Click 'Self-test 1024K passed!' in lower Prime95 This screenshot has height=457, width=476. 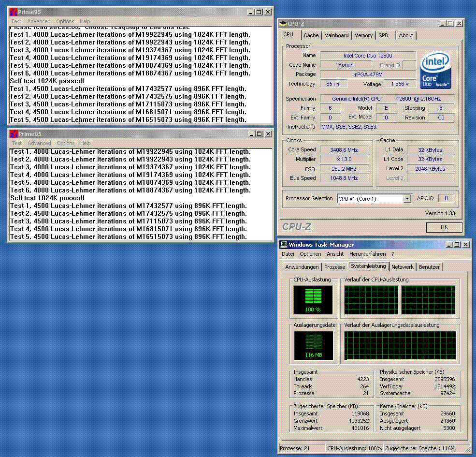(x=47, y=198)
